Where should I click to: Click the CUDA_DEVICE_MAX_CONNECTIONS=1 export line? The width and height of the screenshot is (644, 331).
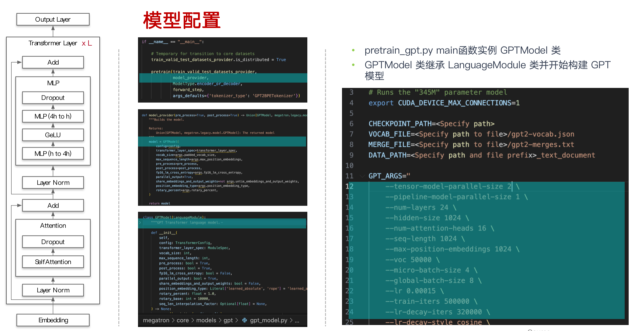tap(444, 103)
